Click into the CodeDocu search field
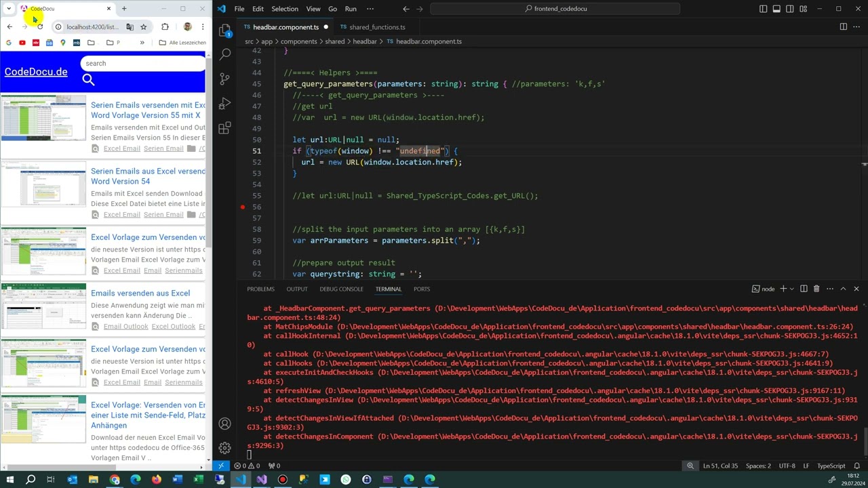Viewport: 868px width, 488px height. (142, 63)
